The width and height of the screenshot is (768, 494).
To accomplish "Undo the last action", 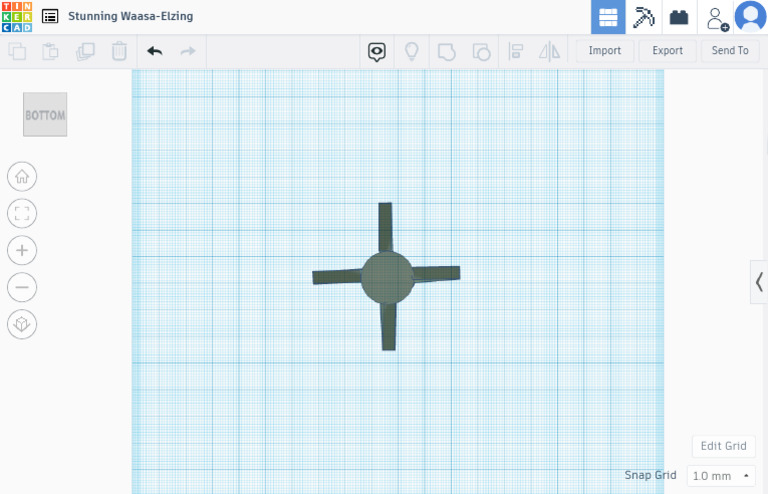I will coord(155,51).
